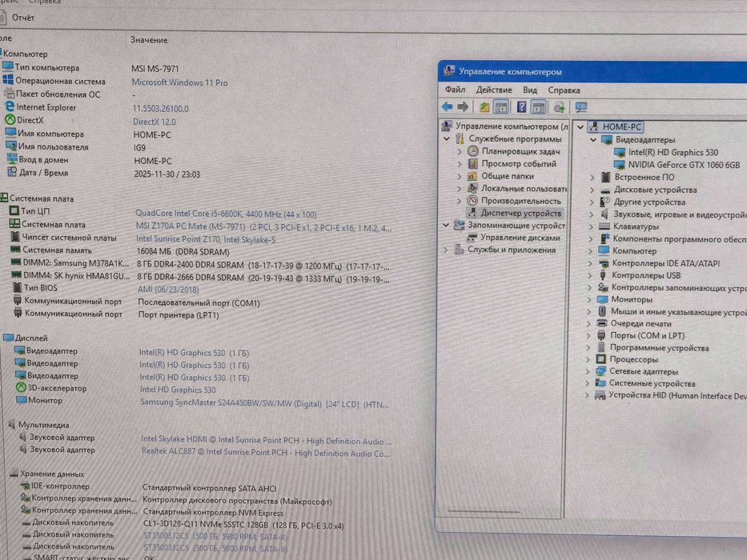Select Встроенное ПО device category
This screenshot has width=747, height=560.
pos(644,177)
